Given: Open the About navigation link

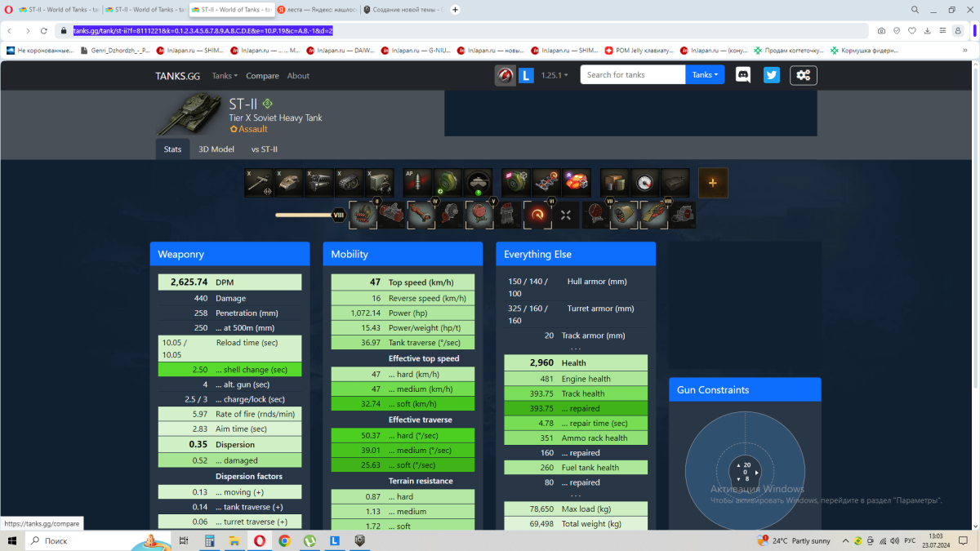Looking at the screenshot, I should click(298, 75).
